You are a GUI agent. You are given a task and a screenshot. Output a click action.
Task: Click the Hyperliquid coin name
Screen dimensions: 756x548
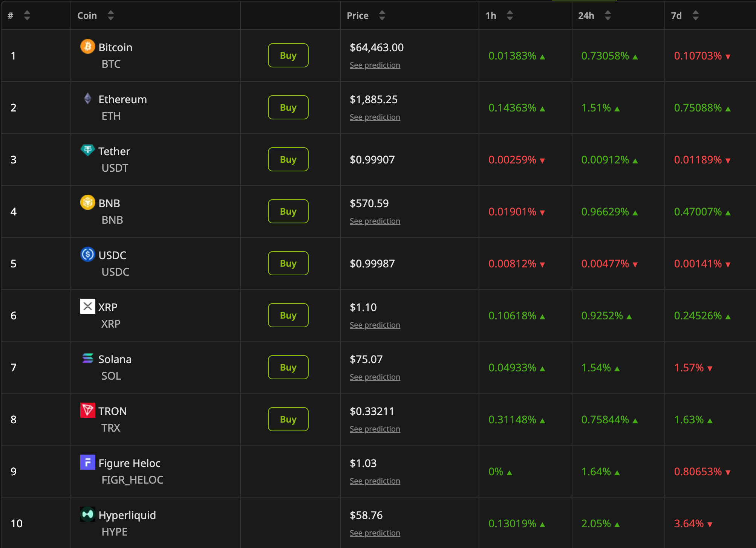[x=127, y=515]
